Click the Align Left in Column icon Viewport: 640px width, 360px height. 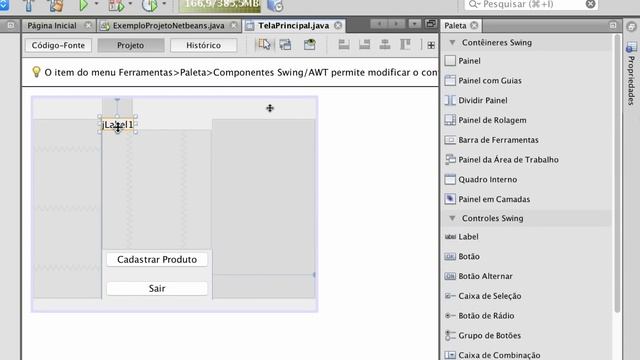click(344, 44)
